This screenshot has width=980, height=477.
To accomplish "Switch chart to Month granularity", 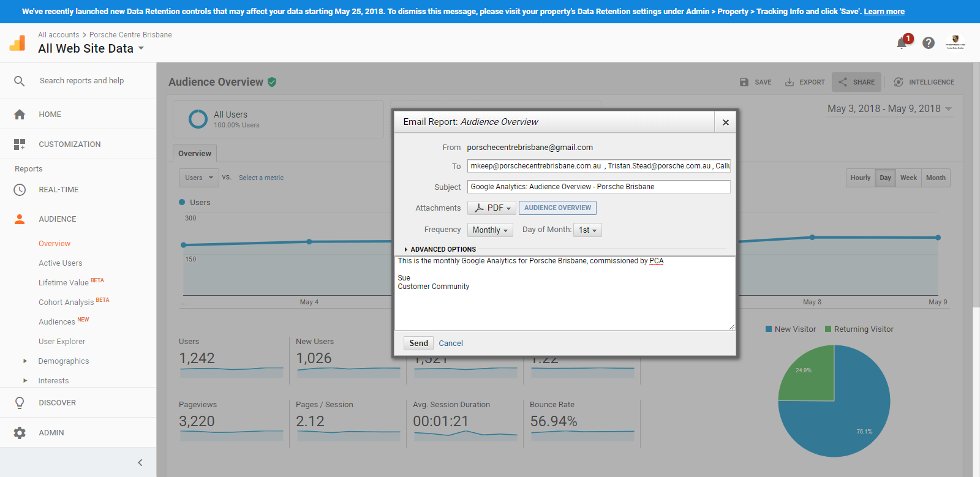I will pyautogui.click(x=936, y=178).
